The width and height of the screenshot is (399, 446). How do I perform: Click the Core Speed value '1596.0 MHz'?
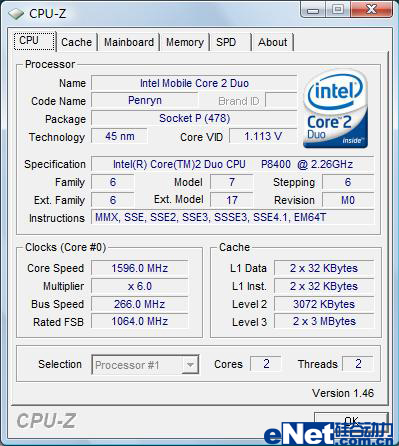(x=140, y=268)
